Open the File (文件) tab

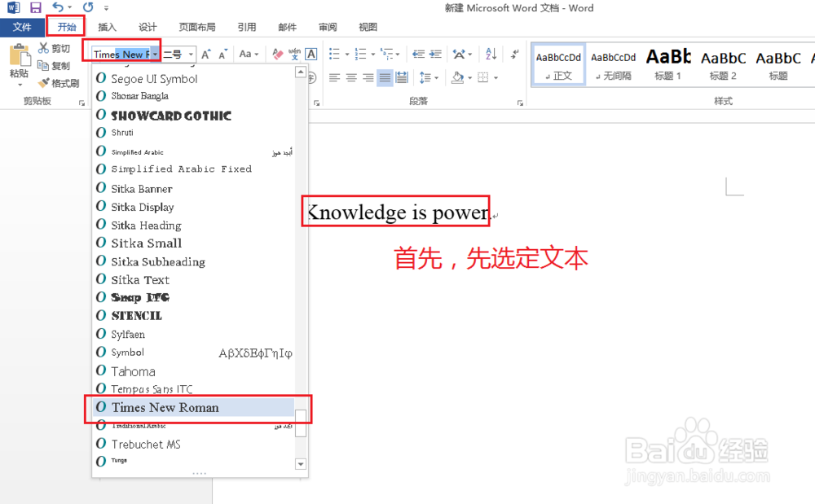point(22,27)
